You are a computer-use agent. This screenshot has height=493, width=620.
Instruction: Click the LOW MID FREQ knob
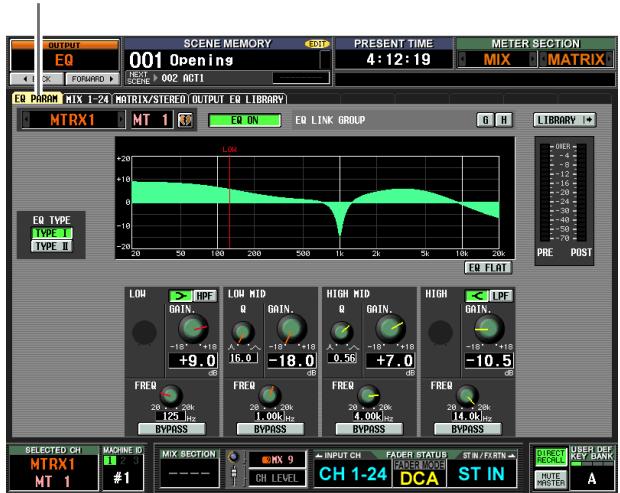point(270,395)
